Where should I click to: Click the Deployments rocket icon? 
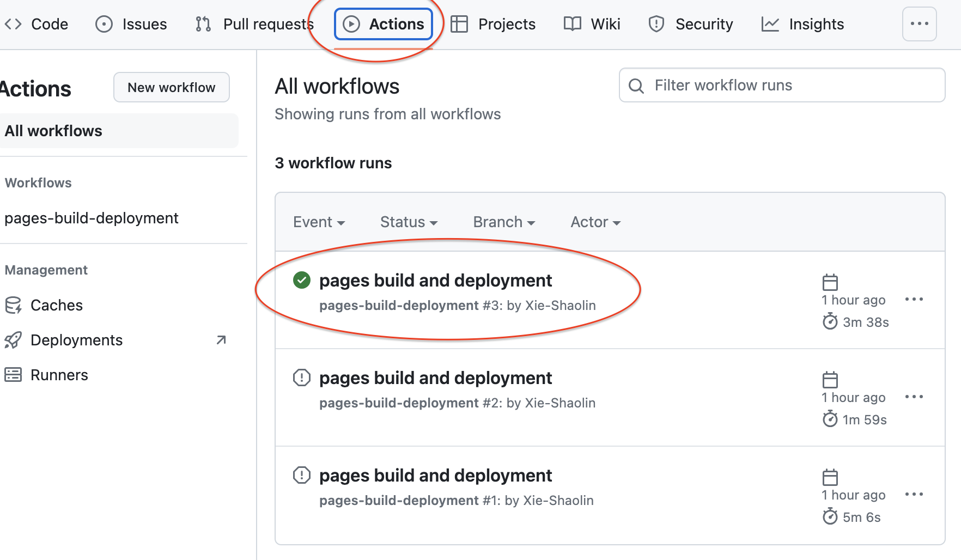pyautogui.click(x=13, y=340)
